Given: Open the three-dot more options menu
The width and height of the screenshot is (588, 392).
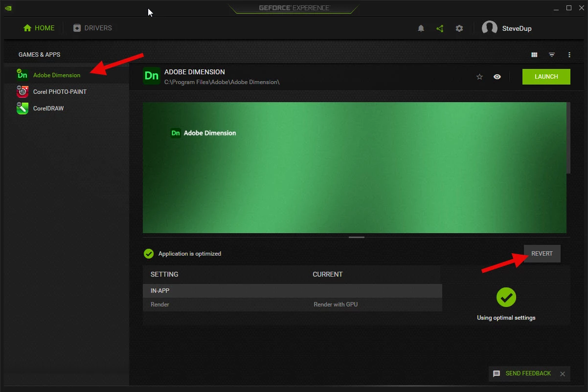Looking at the screenshot, I should point(569,55).
